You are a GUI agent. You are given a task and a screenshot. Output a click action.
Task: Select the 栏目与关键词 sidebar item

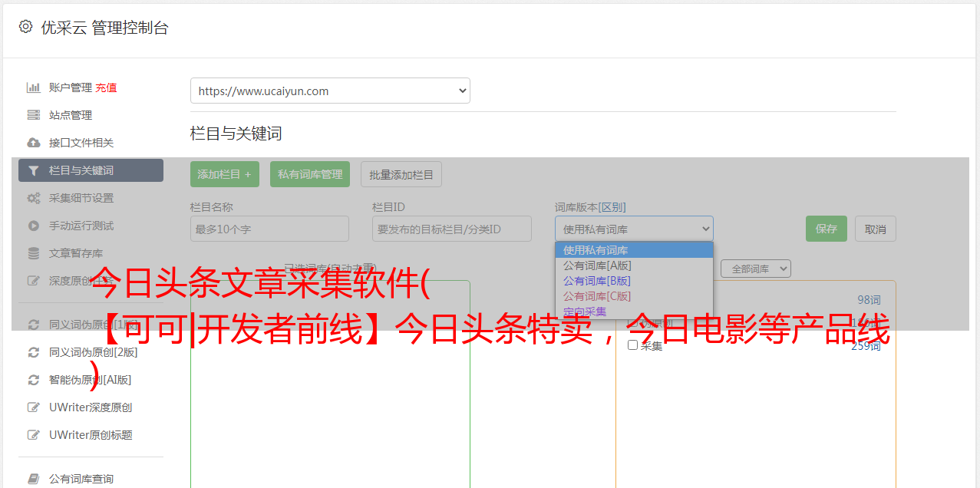(x=91, y=170)
